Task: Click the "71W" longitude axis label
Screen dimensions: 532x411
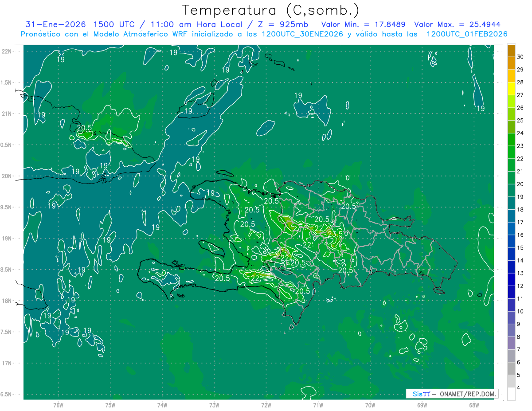Action: click(x=318, y=405)
